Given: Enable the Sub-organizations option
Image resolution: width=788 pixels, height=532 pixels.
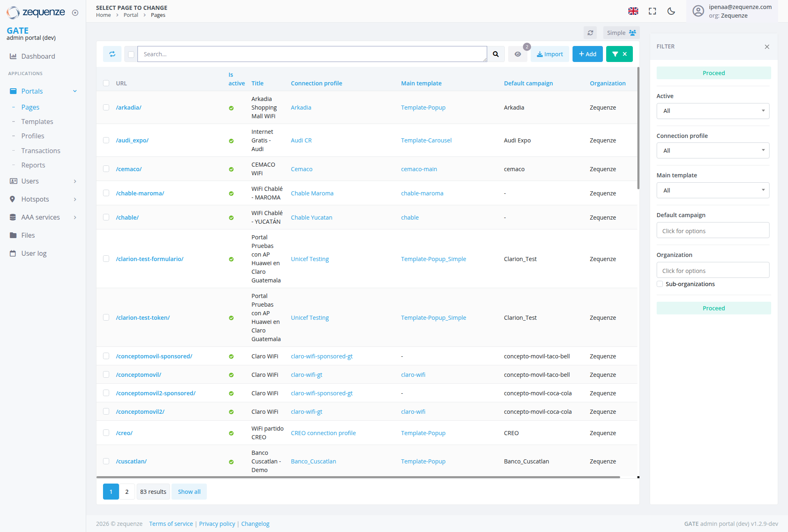Looking at the screenshot, I should pos(660,284).
